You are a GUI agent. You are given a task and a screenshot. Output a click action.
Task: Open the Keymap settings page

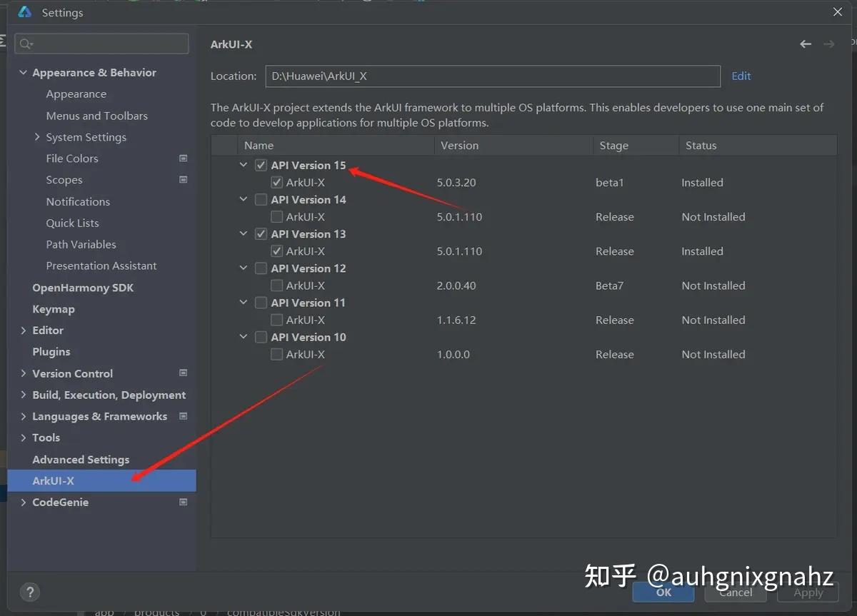point(53,308)
